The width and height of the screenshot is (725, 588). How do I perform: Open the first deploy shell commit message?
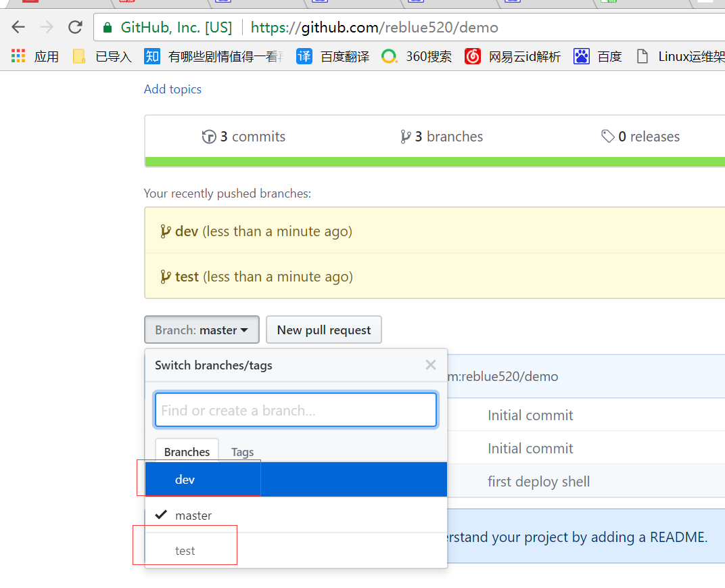click(538, 482)
